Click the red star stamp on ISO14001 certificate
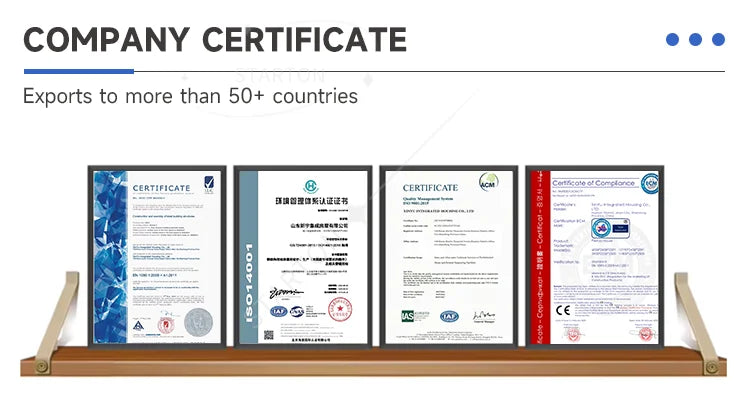 click(340, 309)
